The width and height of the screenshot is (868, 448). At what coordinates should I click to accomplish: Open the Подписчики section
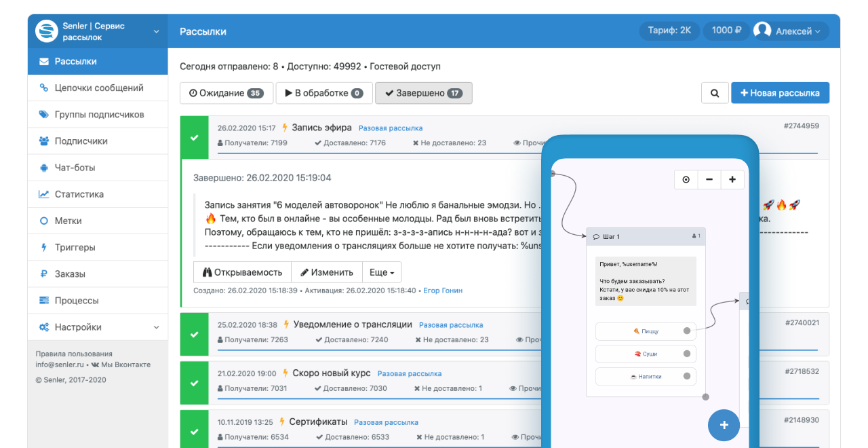pyautogui.click(x=98, y=141)
